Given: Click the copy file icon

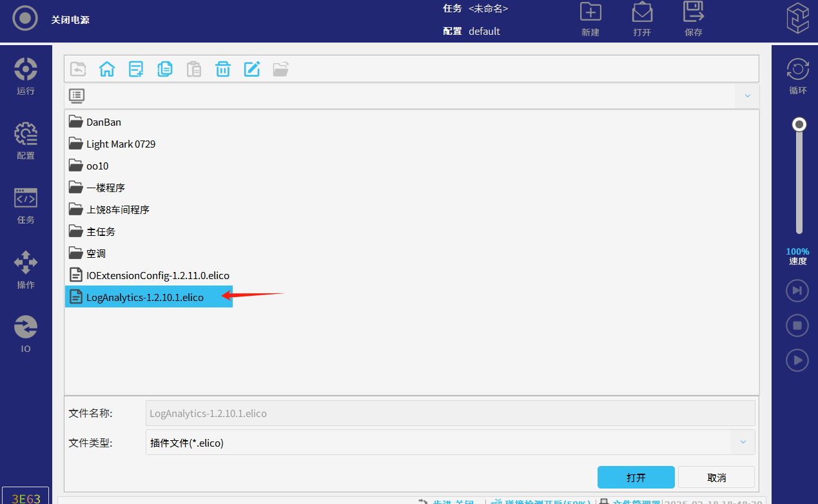Looking at the screenshot, I should tap(165, 69).
